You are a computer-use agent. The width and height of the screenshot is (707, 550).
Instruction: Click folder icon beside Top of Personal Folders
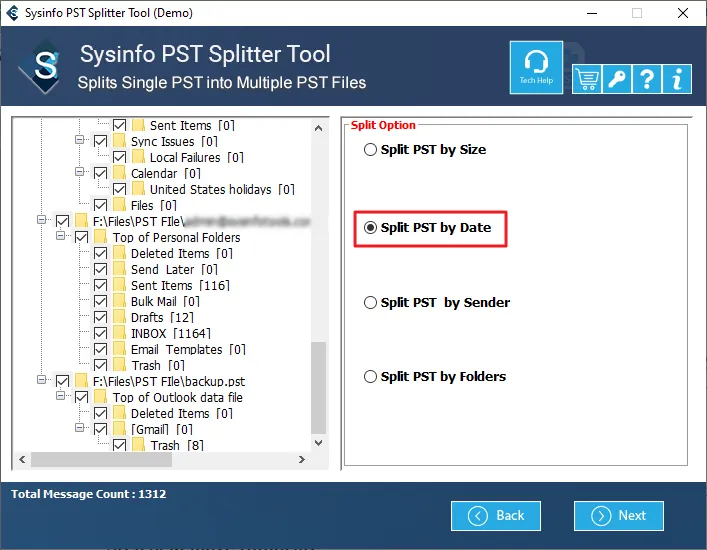[101, 237]
